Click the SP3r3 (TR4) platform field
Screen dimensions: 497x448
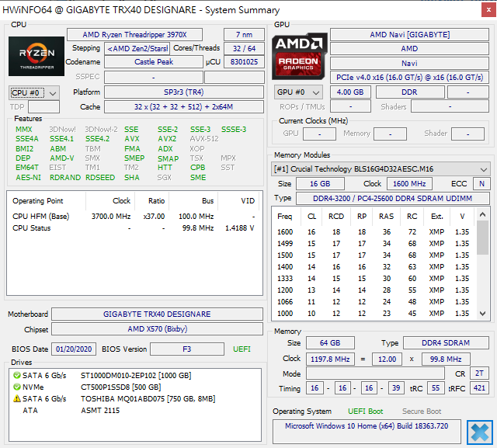[184, 92]
